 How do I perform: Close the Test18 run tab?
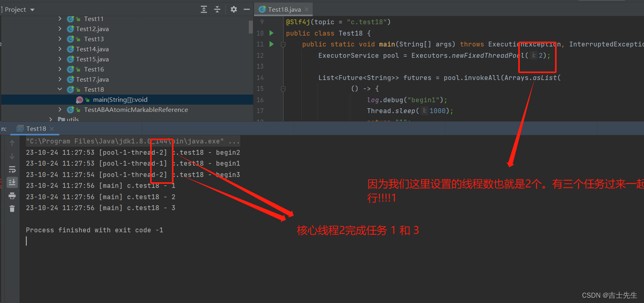tap(52, 129)
